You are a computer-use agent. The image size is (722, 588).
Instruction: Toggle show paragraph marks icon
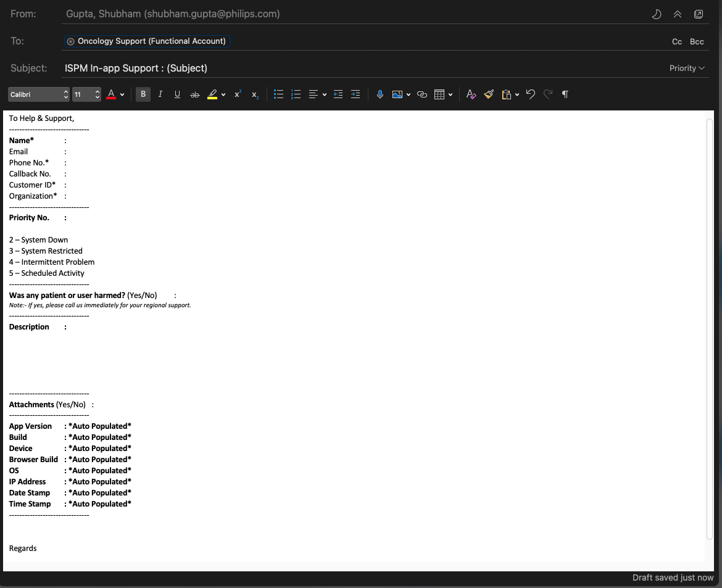point(565,94)
